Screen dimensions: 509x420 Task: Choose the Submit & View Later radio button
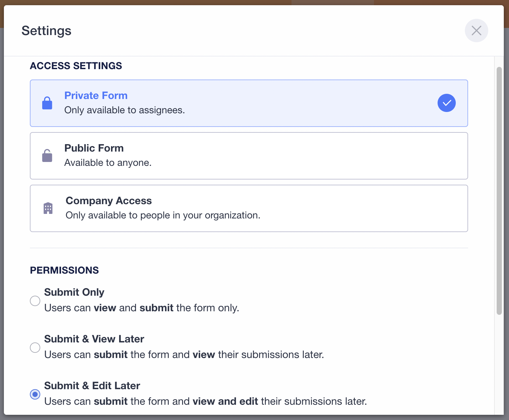[35, 348]
